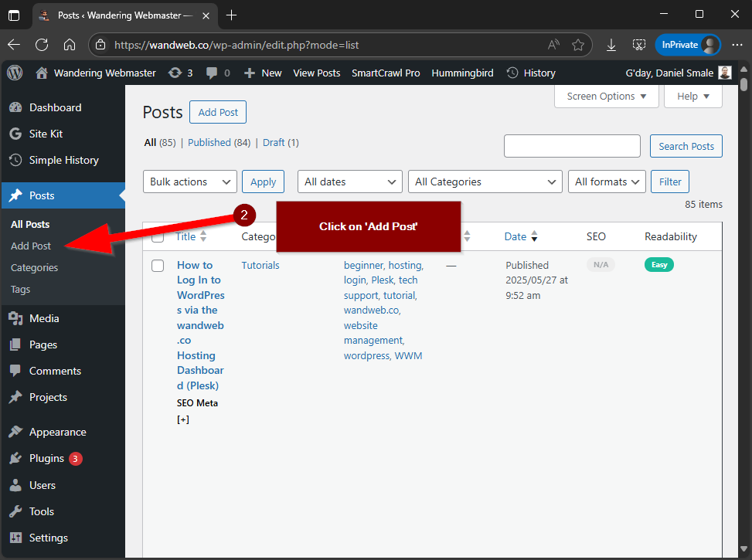The height and width of the screenshot is (560, 752).
Task: Check the box for the Plesk login post
Action: (158, 266)
